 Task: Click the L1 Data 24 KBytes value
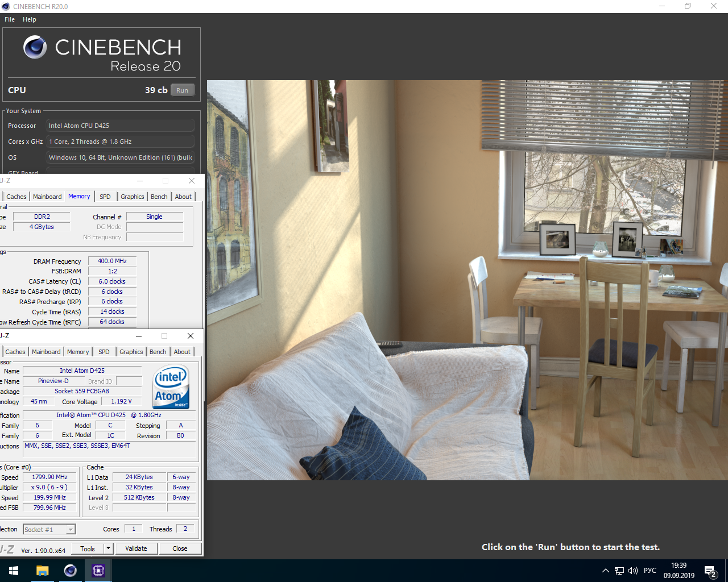point(139,477)
